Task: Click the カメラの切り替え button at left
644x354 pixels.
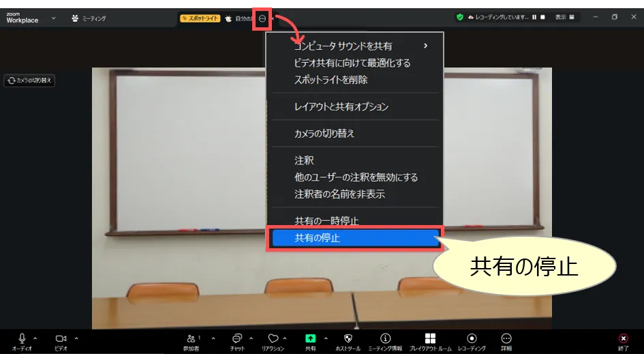Action: click(29, 80)
